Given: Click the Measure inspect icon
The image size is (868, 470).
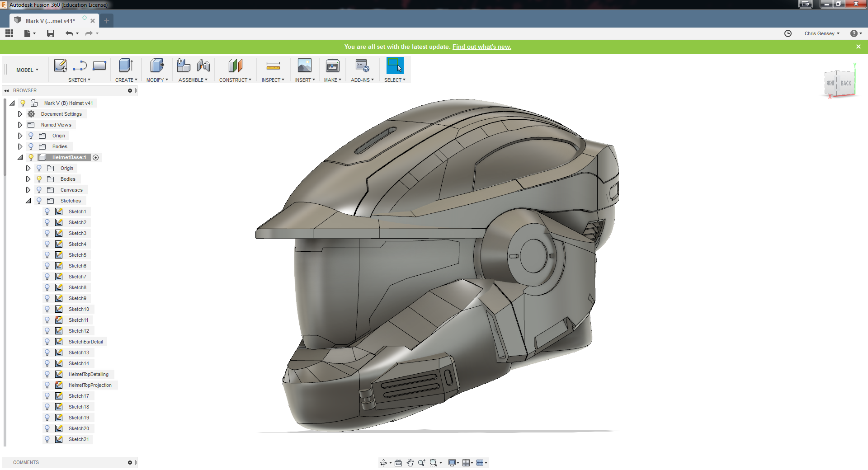Looking at the screenshot, I should pyautogui.click(x=273, y=66).
